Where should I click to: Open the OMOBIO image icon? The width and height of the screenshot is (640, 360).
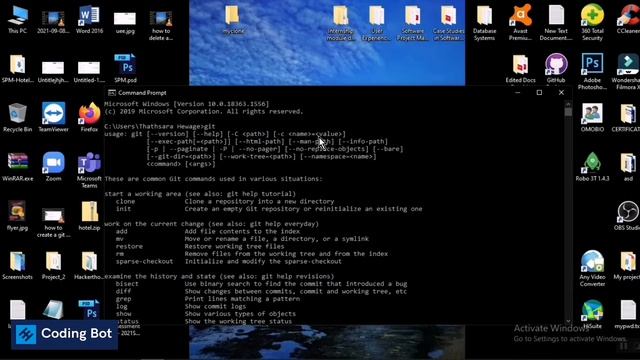(x=592, y=118)
